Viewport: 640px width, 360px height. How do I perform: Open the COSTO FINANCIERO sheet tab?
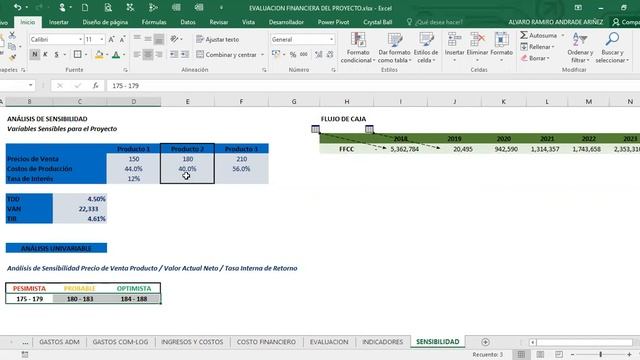coord(266,342)
